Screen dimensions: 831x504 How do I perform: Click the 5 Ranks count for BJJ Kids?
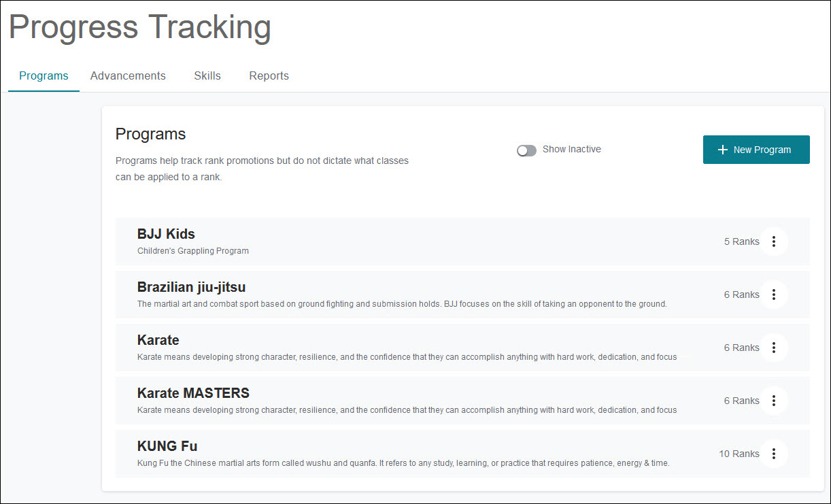pyautogui.click(x=741, y=241)
